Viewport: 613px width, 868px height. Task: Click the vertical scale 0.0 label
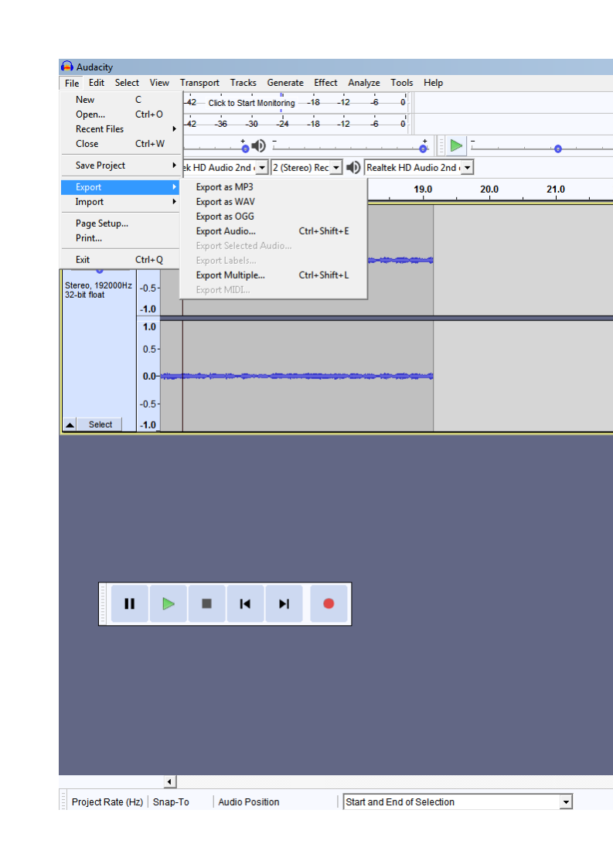point(149,377)
